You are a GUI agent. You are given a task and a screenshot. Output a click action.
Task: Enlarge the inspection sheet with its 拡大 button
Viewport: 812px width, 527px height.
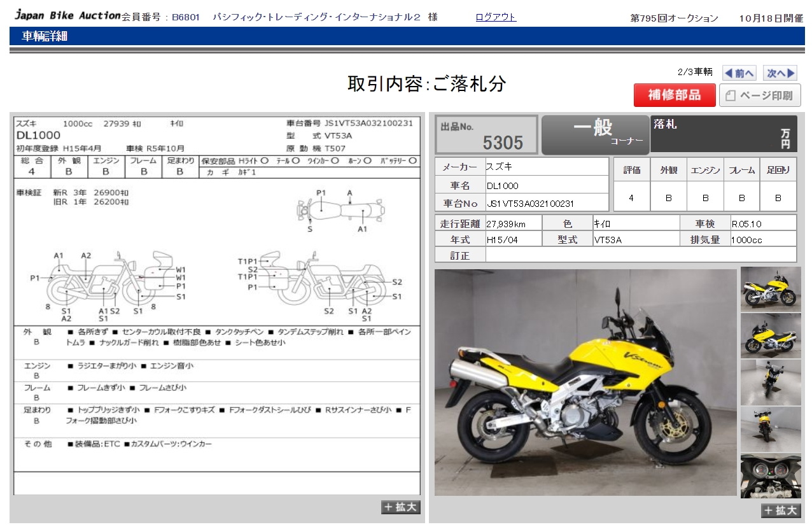pyautogui.click(x=400, y=507)
